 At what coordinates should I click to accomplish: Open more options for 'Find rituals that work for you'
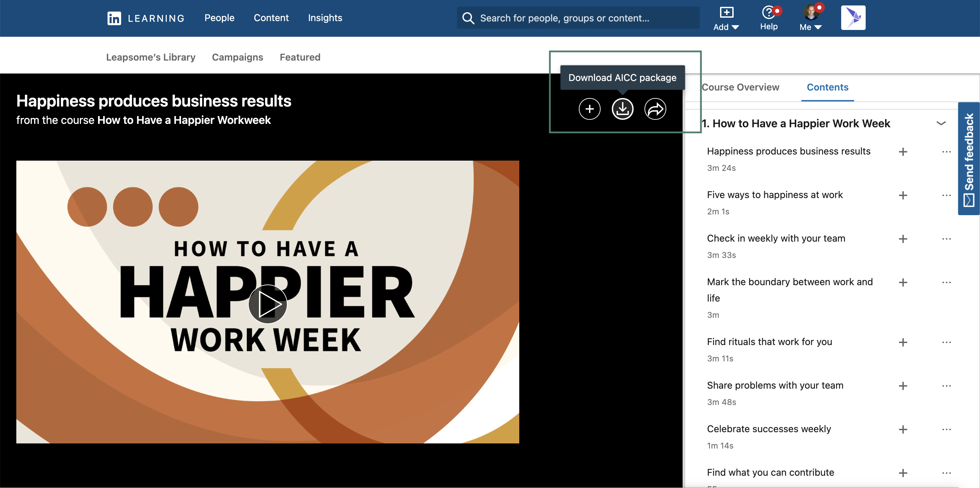(946, 342)
